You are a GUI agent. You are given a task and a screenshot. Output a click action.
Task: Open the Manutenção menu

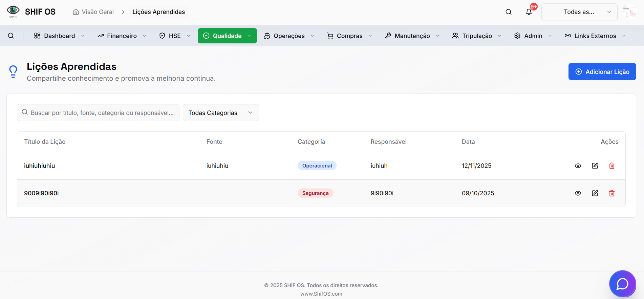click(x=412, y=36)
